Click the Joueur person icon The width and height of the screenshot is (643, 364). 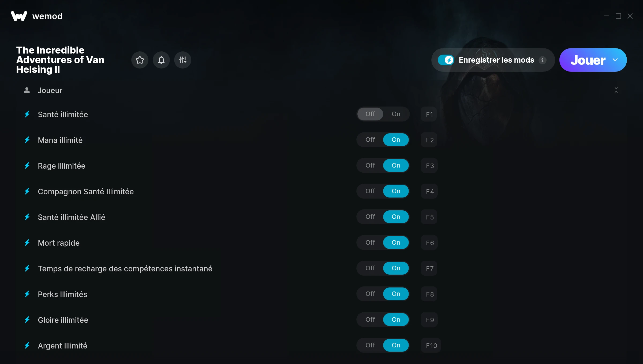click(27, 90)
